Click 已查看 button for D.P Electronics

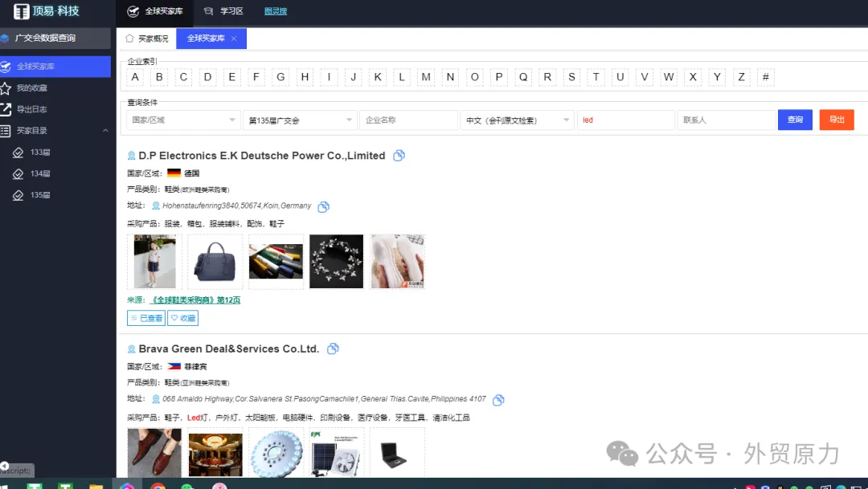(146, 318)
